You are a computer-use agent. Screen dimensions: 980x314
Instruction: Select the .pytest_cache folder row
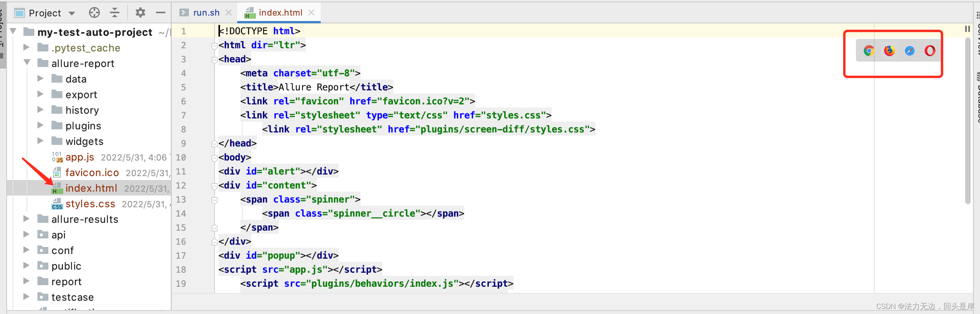coord(89,48)
